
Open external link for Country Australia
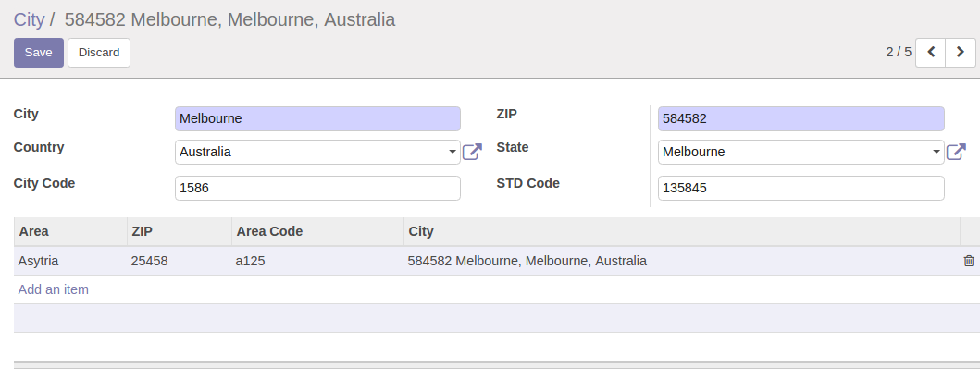[472, 152]
